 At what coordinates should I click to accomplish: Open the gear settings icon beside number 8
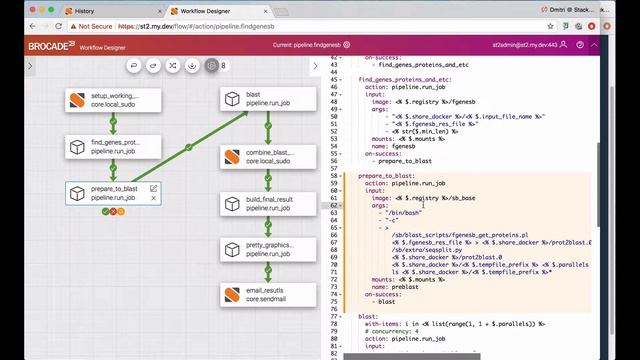(212, 66)
